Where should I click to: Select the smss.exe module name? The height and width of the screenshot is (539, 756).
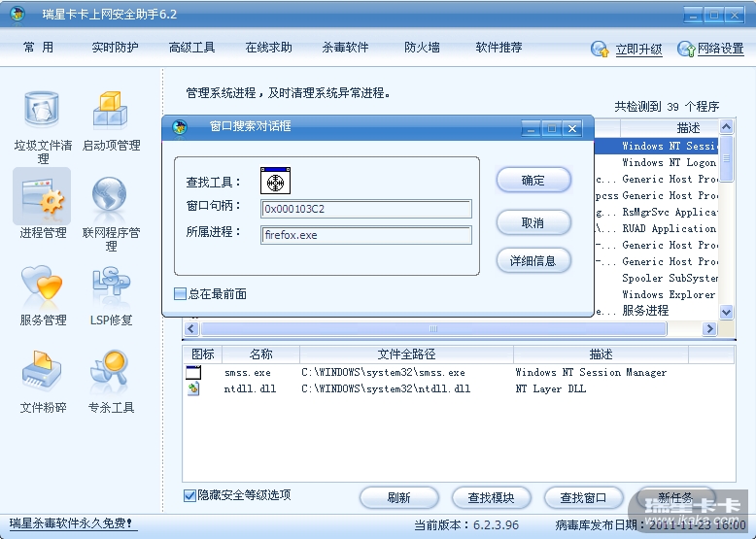(x=248, y=372)
